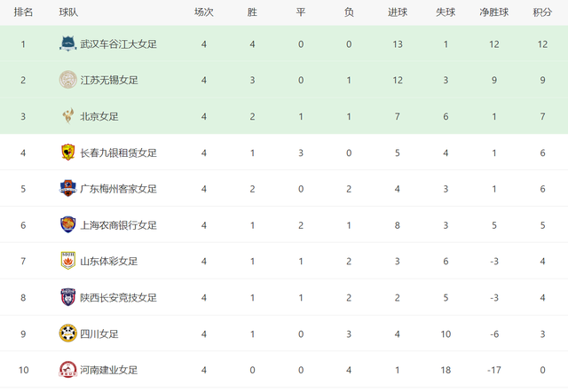
Task: Click the 北京女足 team name
Action: coord(99,116)
